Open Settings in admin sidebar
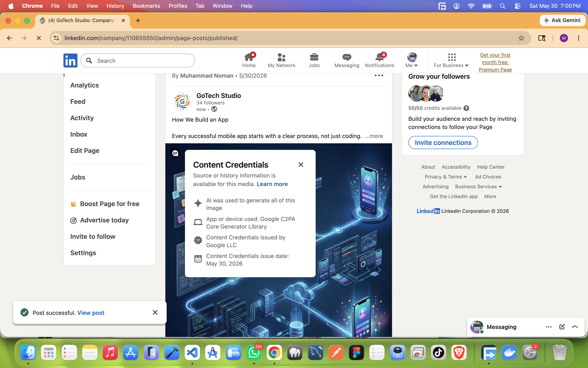 [x=83, y=253]
